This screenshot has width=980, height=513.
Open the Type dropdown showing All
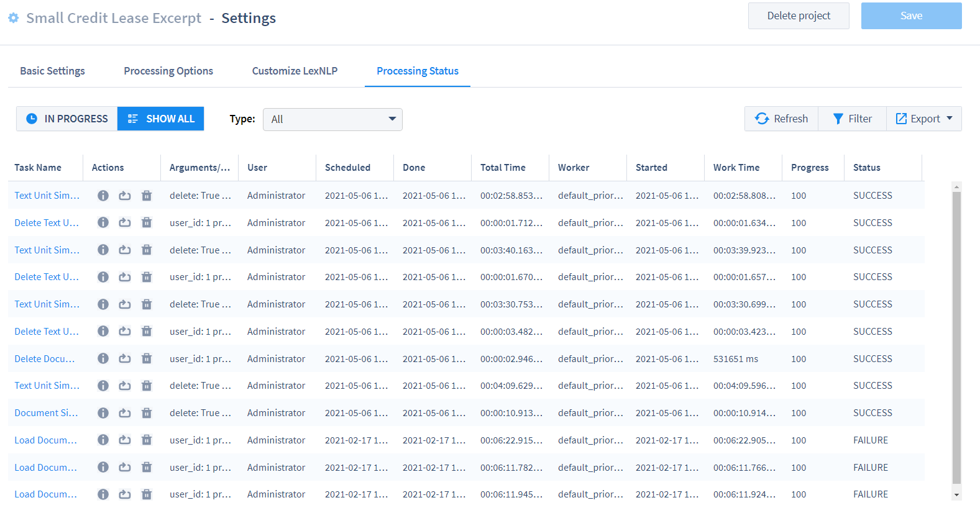click(332, 119)
